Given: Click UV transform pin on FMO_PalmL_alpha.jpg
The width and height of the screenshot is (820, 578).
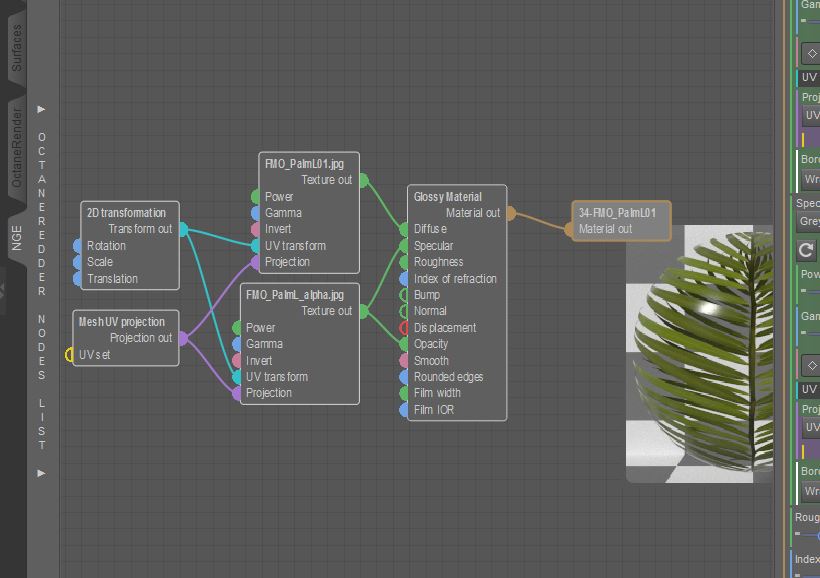Looking at the screenshot, I should 236,377.
